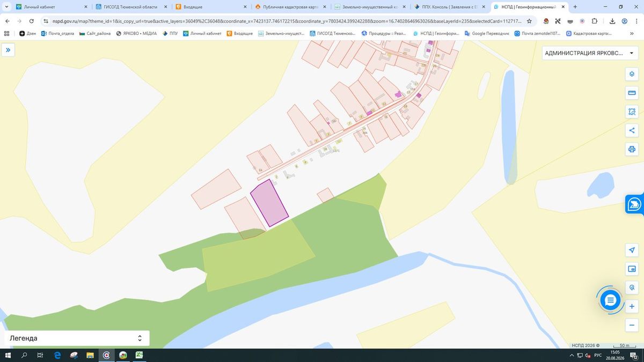The width and height of the screenshot is (644, 362).
Task: Open Task View on the taskbar
Action: click(x=40, y=355)
